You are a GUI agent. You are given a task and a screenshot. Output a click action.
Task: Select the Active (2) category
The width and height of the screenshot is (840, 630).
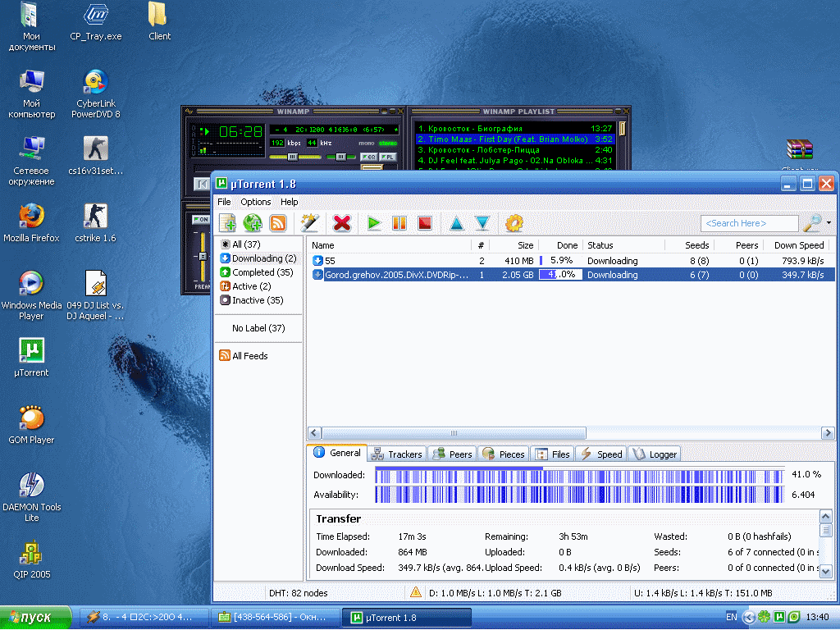(x=246, y=286)
